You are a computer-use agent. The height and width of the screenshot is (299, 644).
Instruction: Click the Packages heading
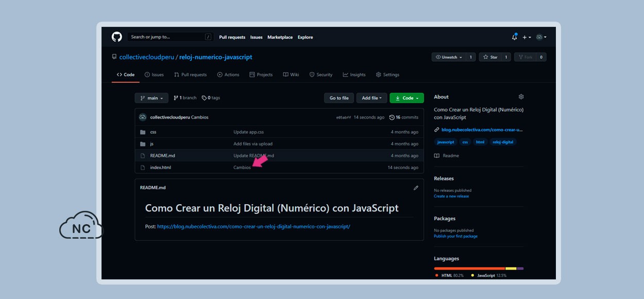click(445, 219)
